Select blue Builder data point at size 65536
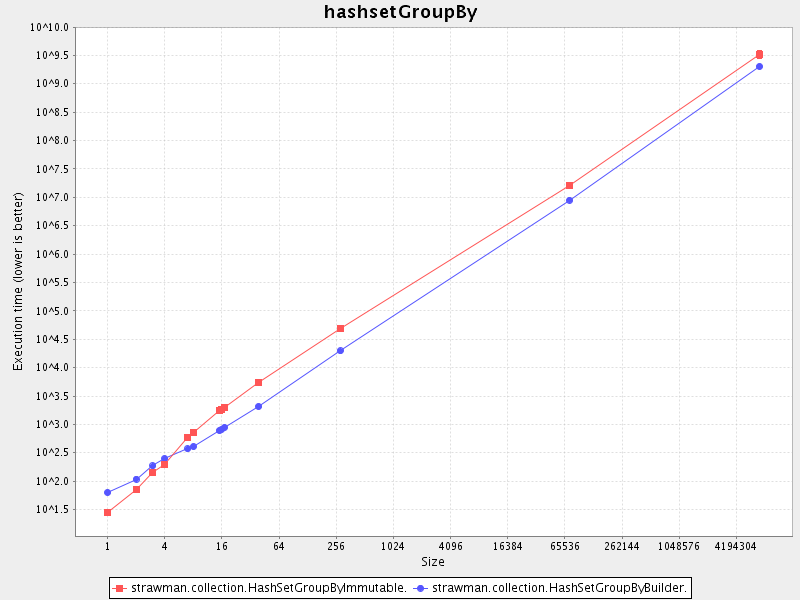Image resolution: width=800 pixels, height=600 pixels. pyautogui.click(x=569, y=201)
